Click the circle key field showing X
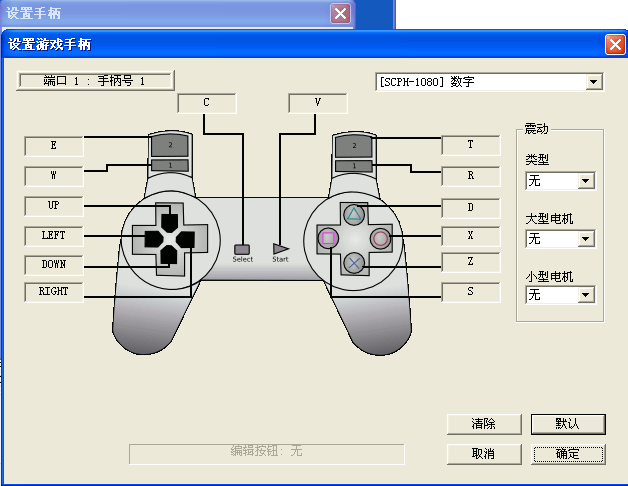The height and width of the screenshot is (486, 628). (471, 236)
